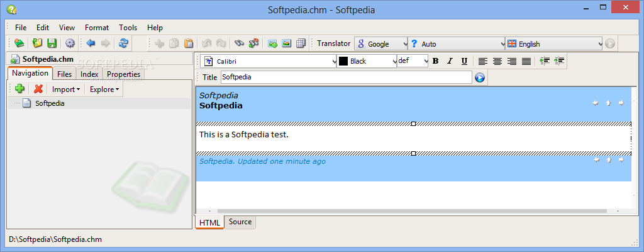644x252 pixels.
Task: Refresh using the blue circular arrows icon
Action: (123, 43)
